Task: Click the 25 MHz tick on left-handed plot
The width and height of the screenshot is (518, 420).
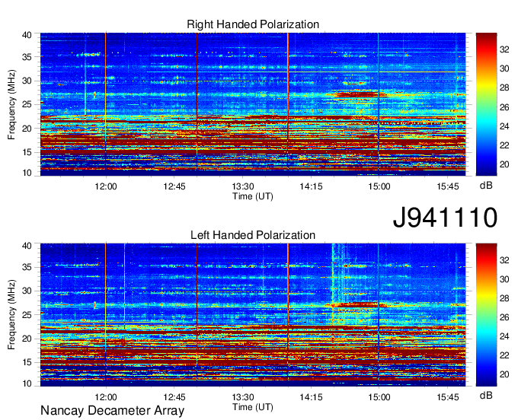Action: (27, 315)
